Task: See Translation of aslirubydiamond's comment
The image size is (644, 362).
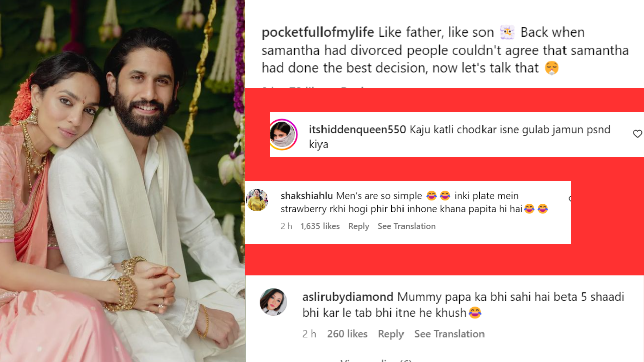Action: [x=449, y=334]
